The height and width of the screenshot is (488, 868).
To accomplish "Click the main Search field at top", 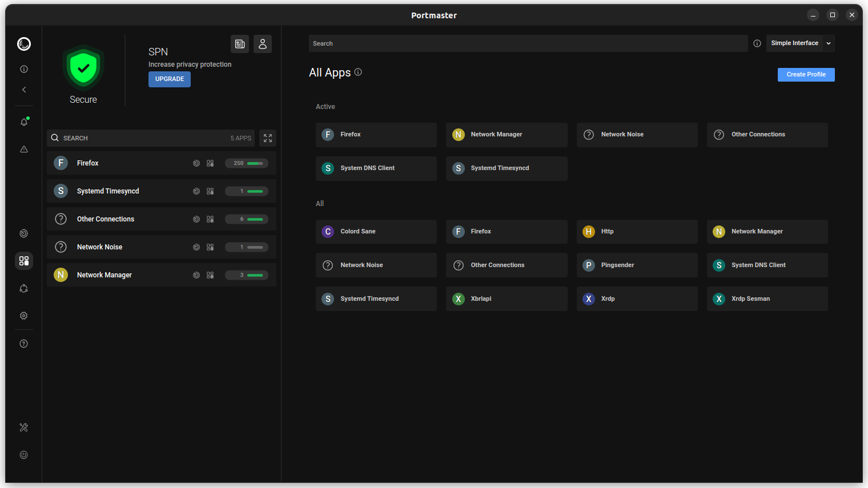I will click(x=528, y=43).
